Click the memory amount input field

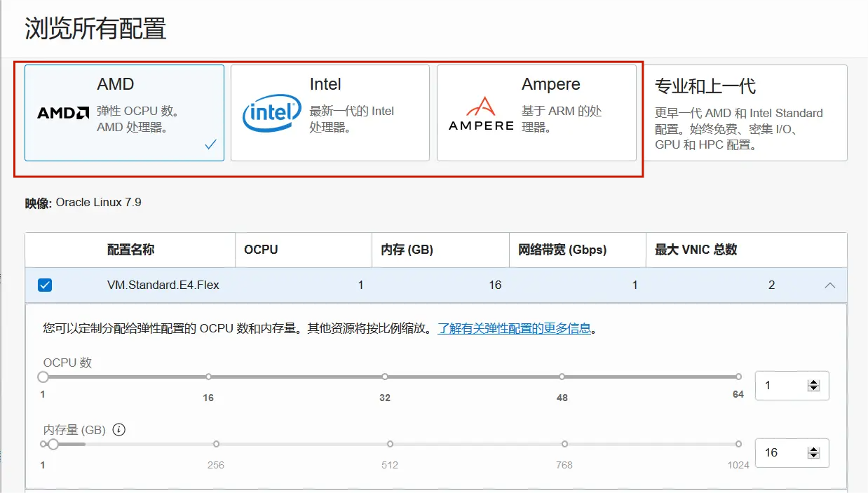coord(792,452)
